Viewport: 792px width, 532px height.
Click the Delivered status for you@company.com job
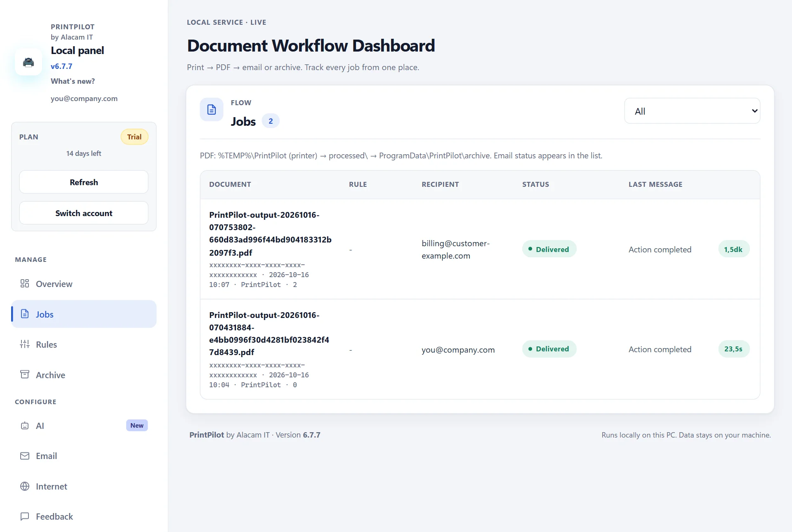click(549, 349)
